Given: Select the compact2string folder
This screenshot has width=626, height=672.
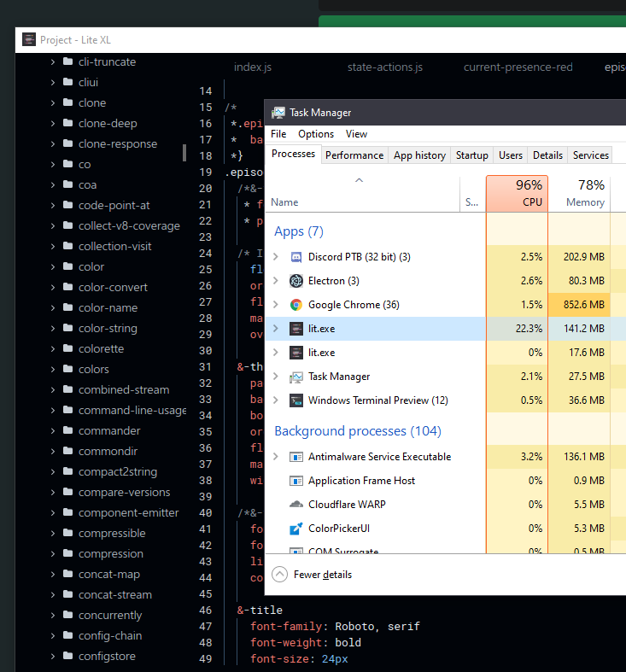Looking at the screenshot, I should pos(118,472).
